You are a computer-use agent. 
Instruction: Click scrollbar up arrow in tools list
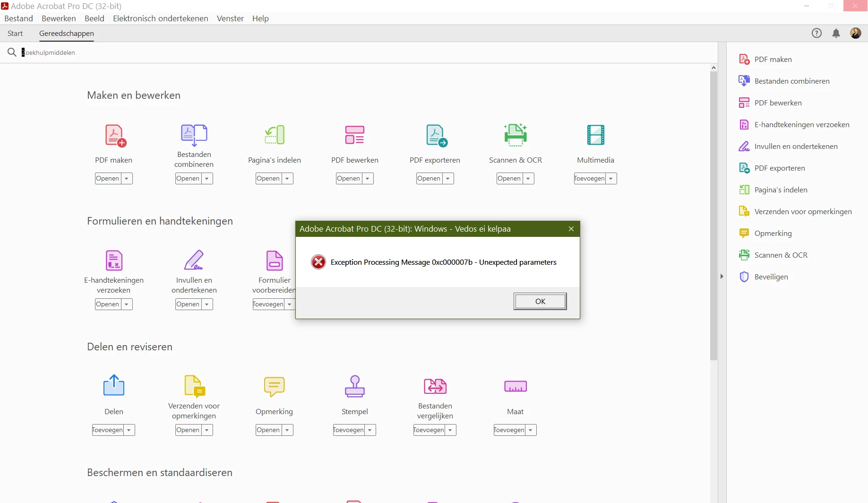[x=713, y=68]
